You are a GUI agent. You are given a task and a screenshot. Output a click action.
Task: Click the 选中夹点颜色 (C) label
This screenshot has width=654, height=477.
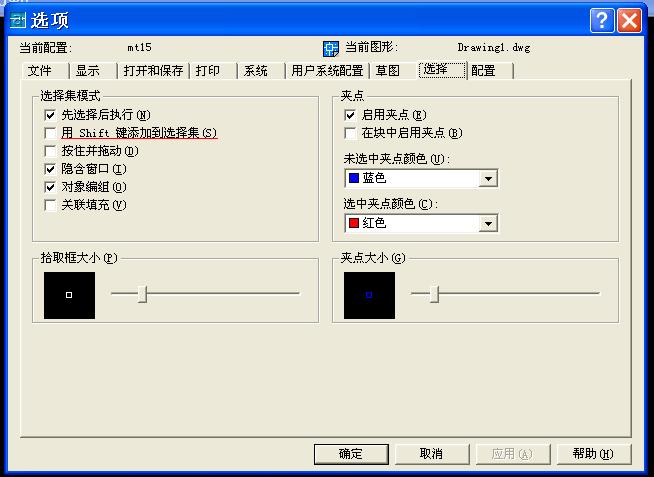coord(391,204)
